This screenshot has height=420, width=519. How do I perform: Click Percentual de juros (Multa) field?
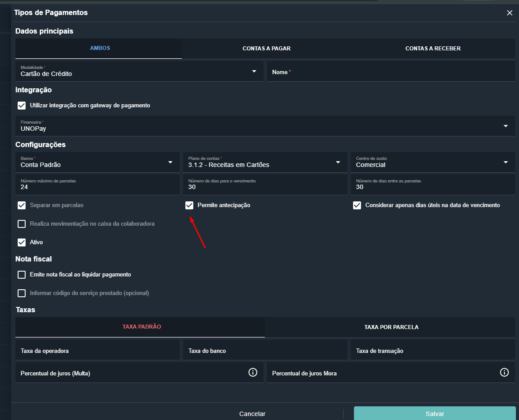coord(139,372)
